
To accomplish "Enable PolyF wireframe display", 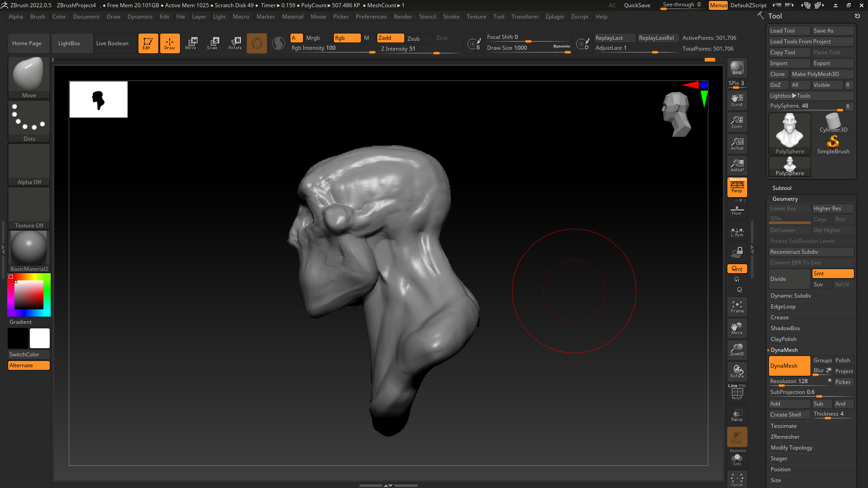I will pos(737,393).
